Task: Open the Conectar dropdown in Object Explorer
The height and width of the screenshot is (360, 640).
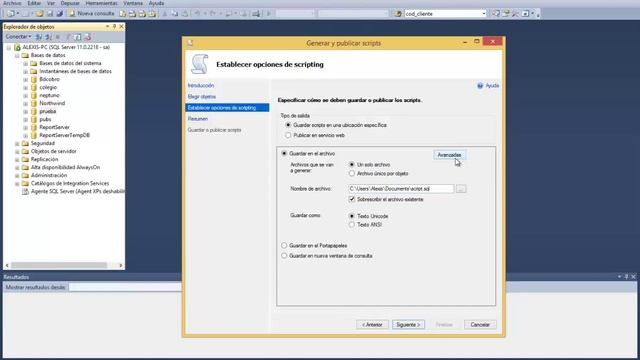Action: click(x=18, y=37)
